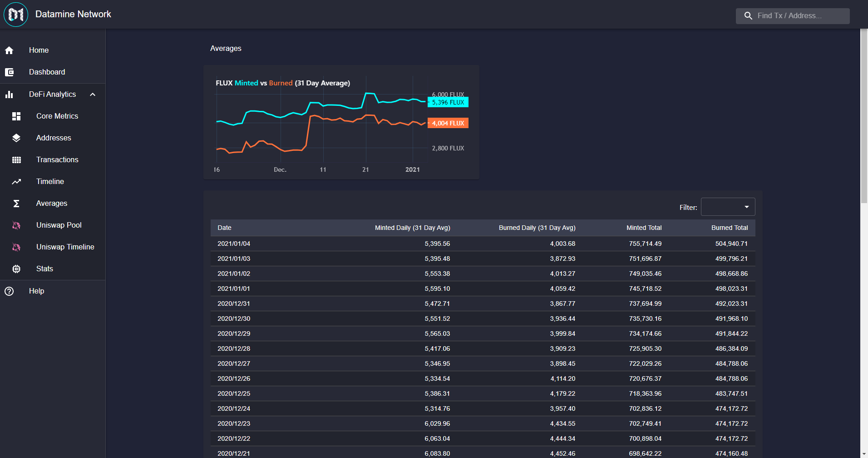868x458 pixels.
Task: Click the 4,003.68 burned daily value
Action: pyautogui.click(x=562, y=244)
